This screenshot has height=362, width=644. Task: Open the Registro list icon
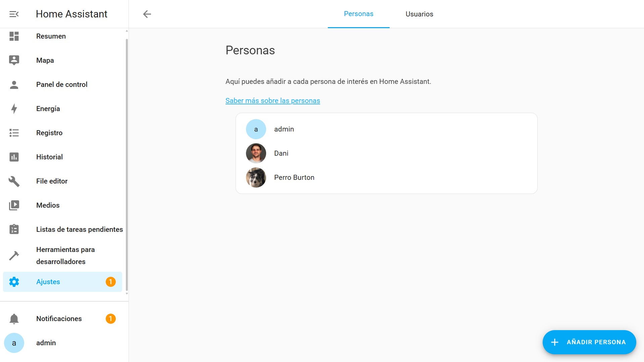[x=14, y=133]
